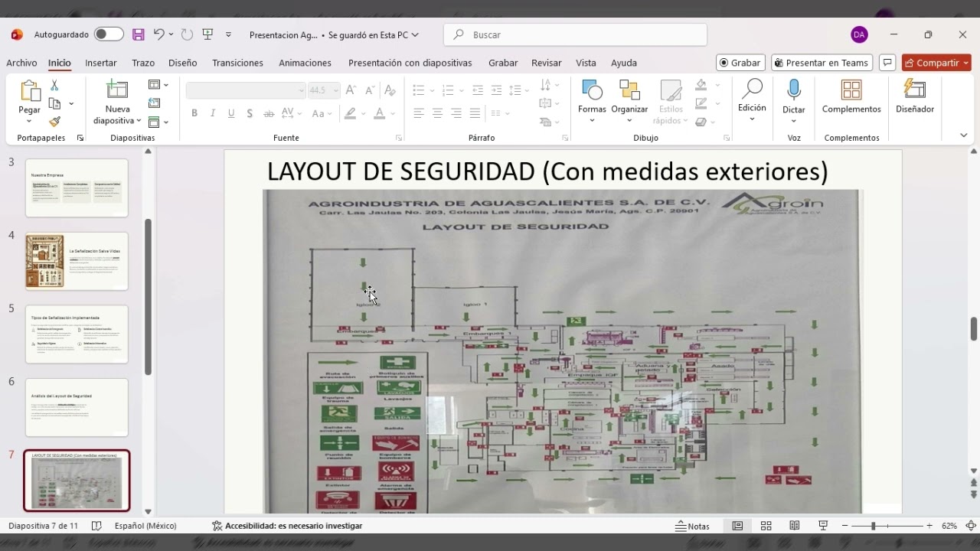
Task: Toggle bold formatting (B)
Action: [x=194, y=113]
